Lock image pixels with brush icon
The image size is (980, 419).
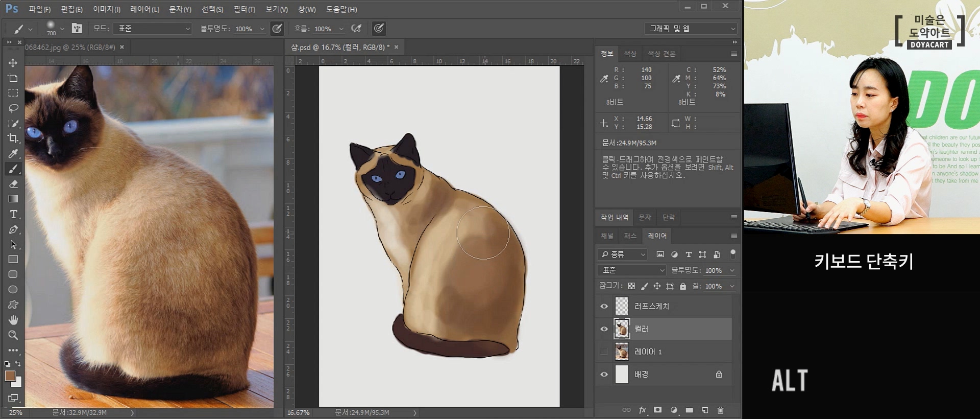pos(644,286)
